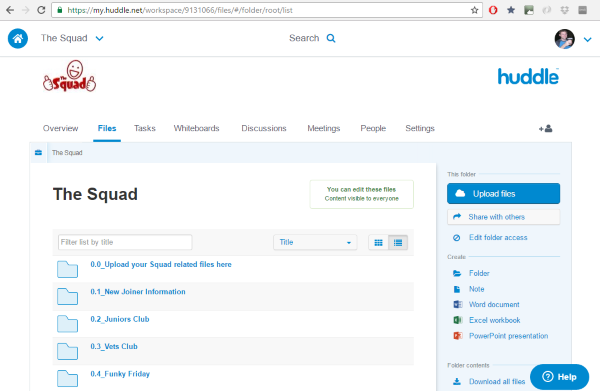Open the Opera extension icon
600x391 pixels.
pyautogui.click(x=493, y=10)
